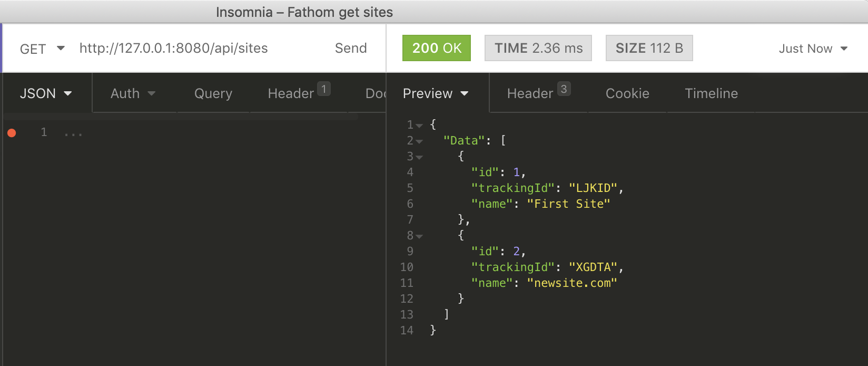Collapse the root object at line 1
Viewport: 868px width, 366px height.
(x=419, y=126)
